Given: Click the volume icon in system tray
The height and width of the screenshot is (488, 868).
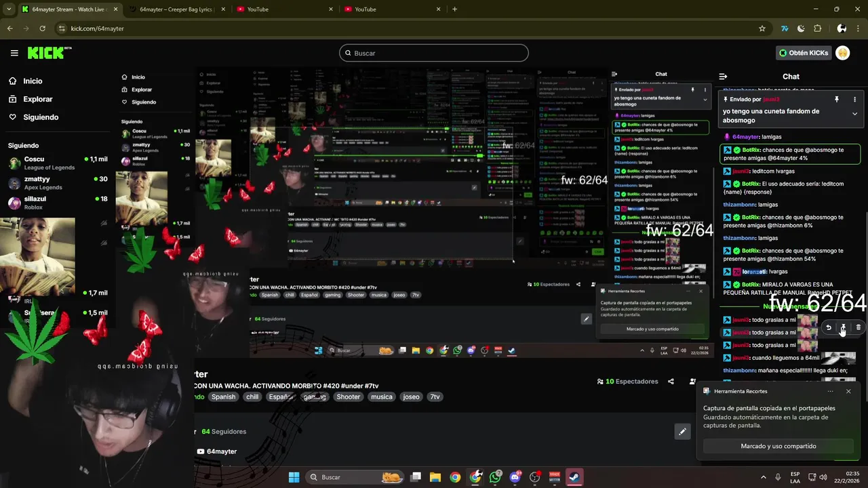Looking at the screenshot, I should point(823,477).
